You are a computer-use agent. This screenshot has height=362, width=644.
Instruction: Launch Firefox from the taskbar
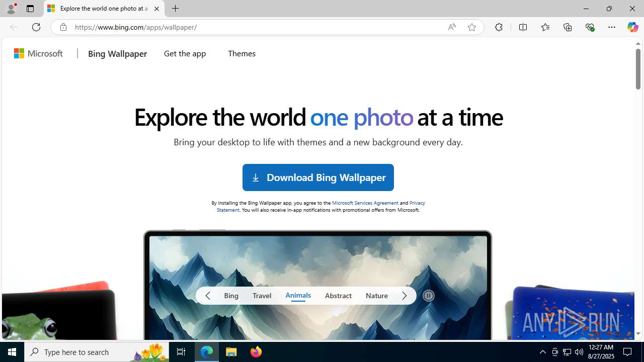click(x=256, y=352)
